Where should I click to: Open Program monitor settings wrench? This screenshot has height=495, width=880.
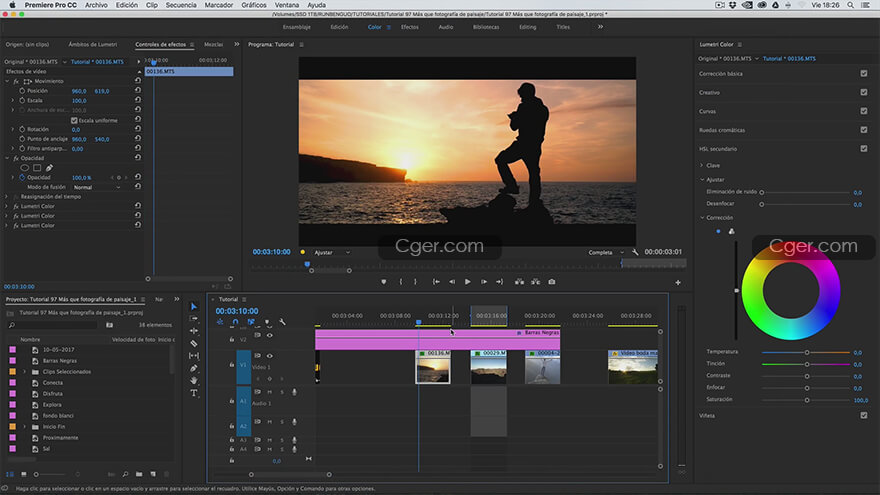tap(635, 252)
